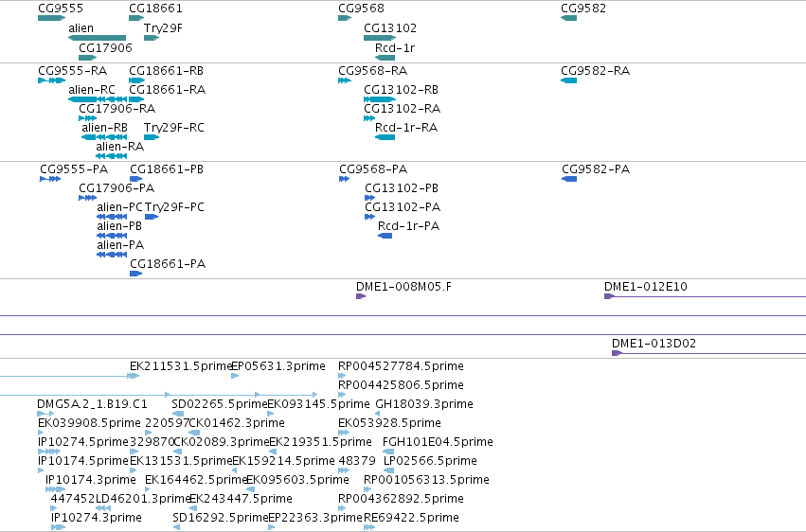Image resolution: width=806 pixels, height=532 pixels.
Task: Select the CG17906-PA protein feature
Action: click(87, 198)
